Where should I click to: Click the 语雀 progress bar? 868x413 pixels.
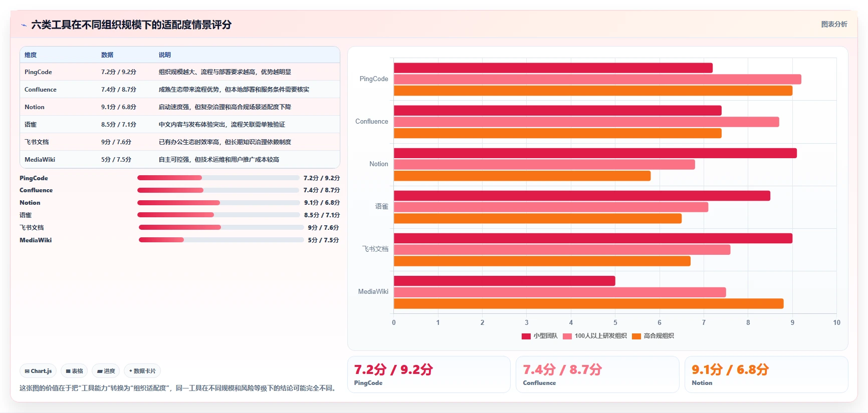point(219,215)
